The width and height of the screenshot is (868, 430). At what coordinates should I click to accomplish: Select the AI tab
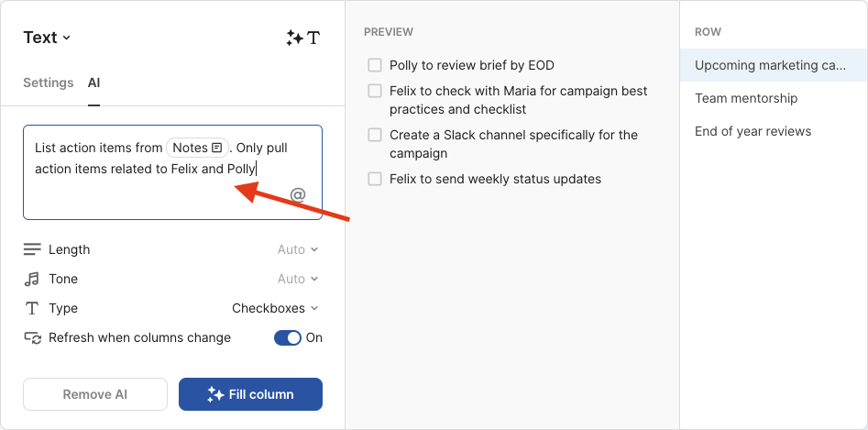click(x=94, y=83)
